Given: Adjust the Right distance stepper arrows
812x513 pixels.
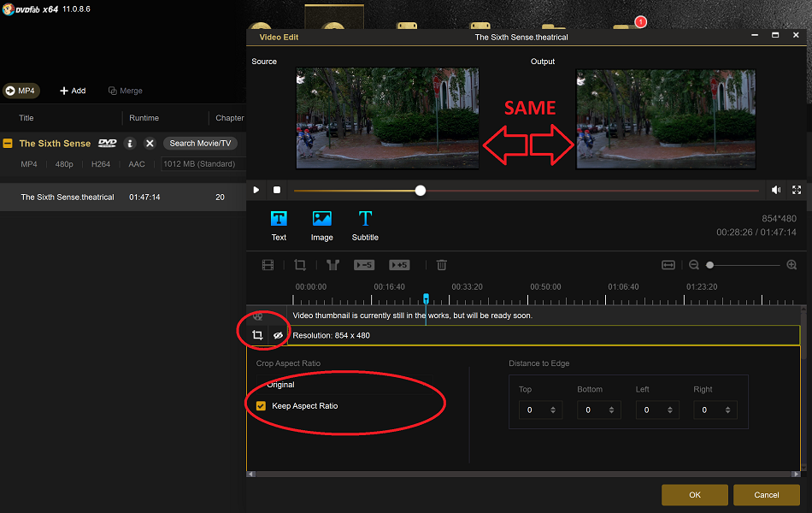Looking at the screenshot, I should pos(727,410).
